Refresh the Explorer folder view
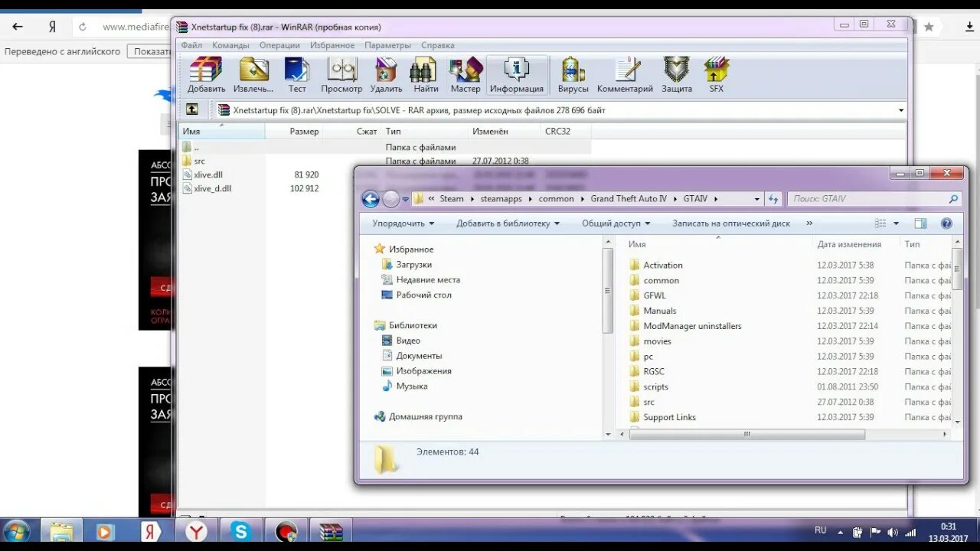This screenshot has height=551, width=980. point(773,199)
